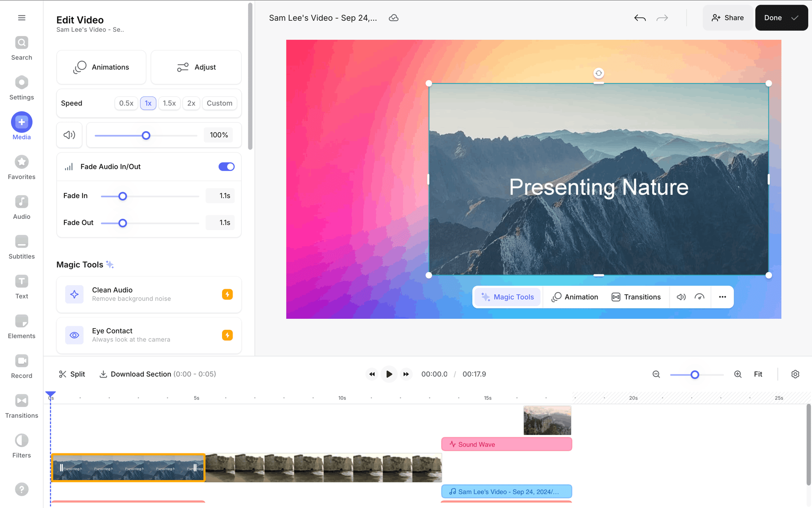Select the Sound Wave timeline clip
The width and height of the screenshot is (812, 508).
pos(507,444)
